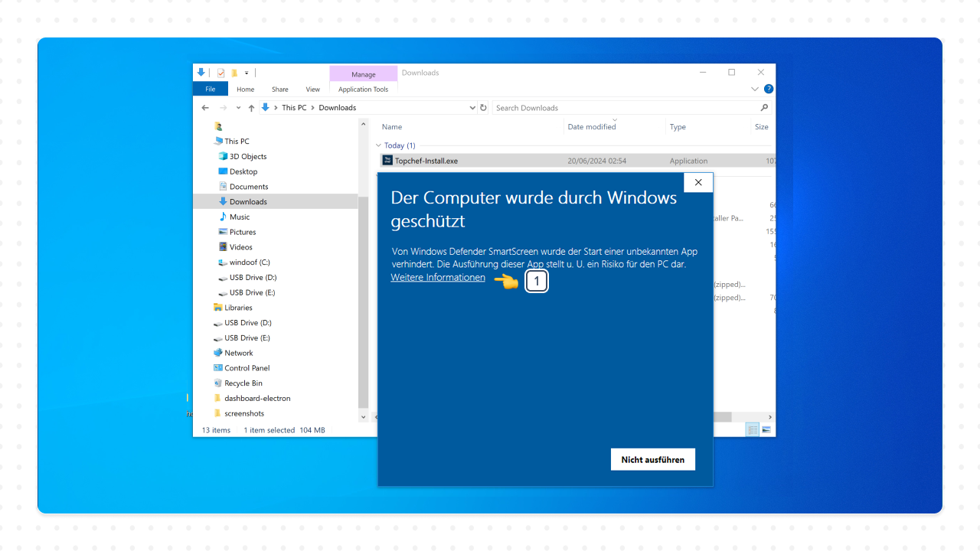Screen dimensions: 980x551
Task: Open the address bar history dropdown
Action: [472, 108]
